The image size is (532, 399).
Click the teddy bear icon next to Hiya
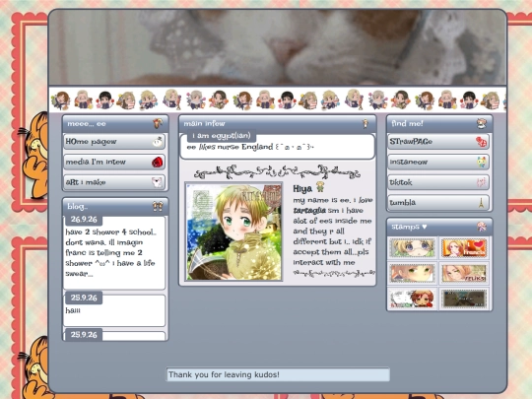pyautogui.click(x=320, y=186)
